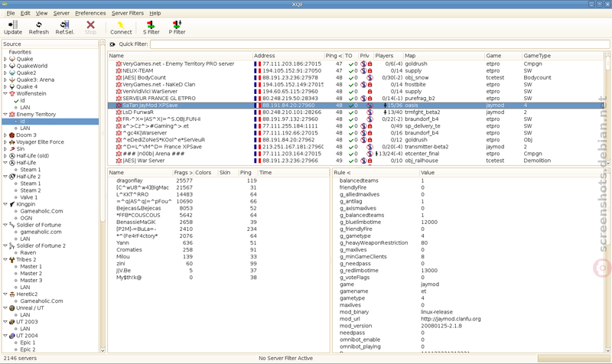
Task: Collapse the Enemy Territory tree node
Action: (x=5, y=114)
